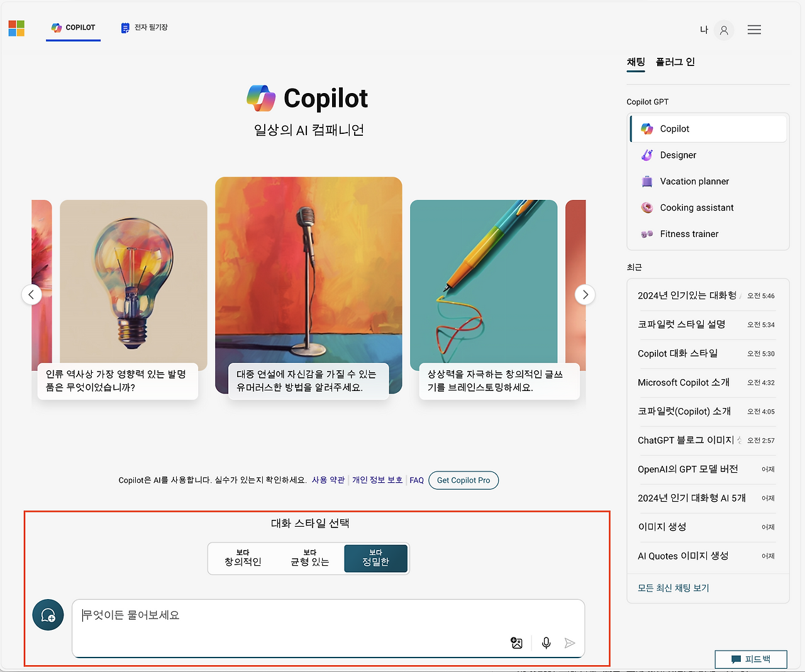The width and height of the screenshot is (805, 672).
Task: Select Copilot GPT in sidebar list
Action: click(x=709, y=128)
